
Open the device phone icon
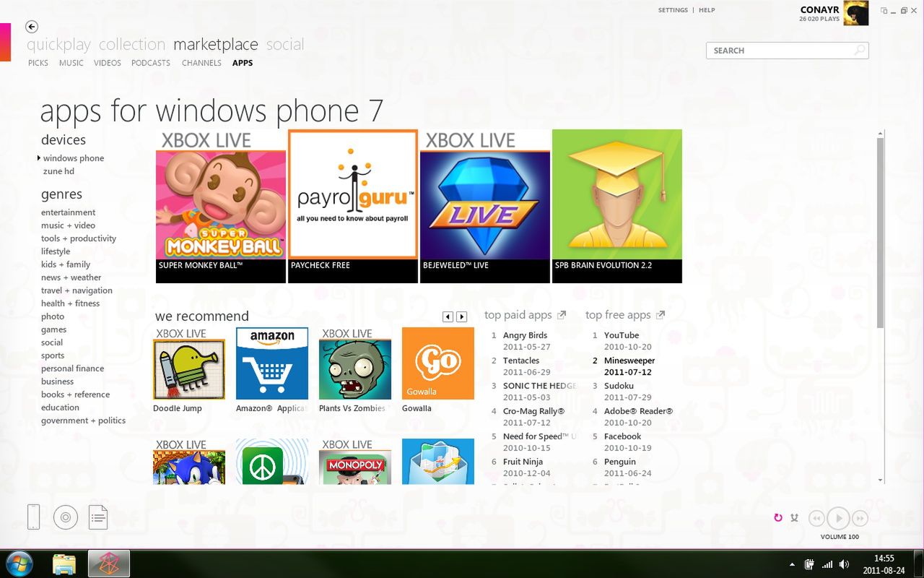[x=33, y=517]
